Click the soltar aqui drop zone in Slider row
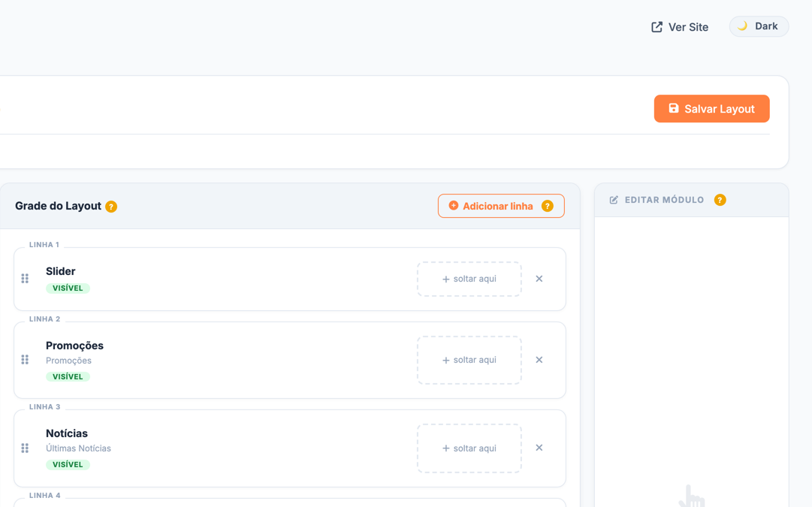The image size is (812, 507). (469, 279)
